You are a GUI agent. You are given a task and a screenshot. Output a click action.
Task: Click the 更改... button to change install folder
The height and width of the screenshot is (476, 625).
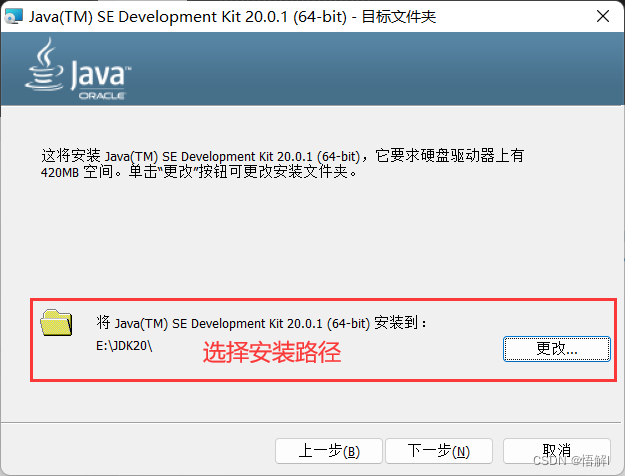coord(556,349)
